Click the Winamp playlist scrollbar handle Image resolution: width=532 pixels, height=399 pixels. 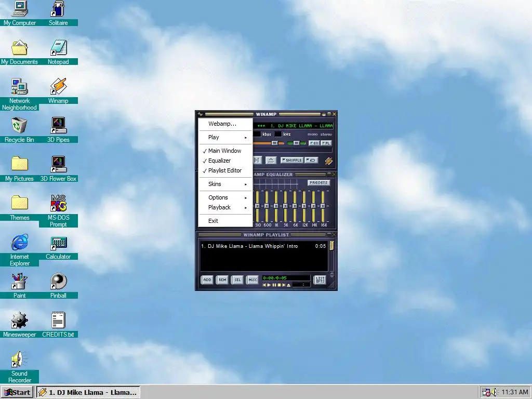click(332, 246)
